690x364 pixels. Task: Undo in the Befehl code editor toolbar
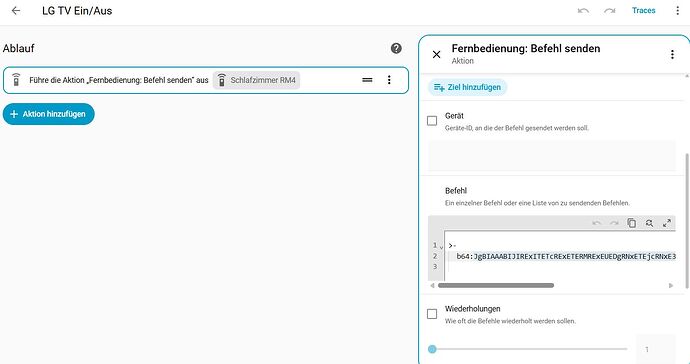tap(597, 223)
